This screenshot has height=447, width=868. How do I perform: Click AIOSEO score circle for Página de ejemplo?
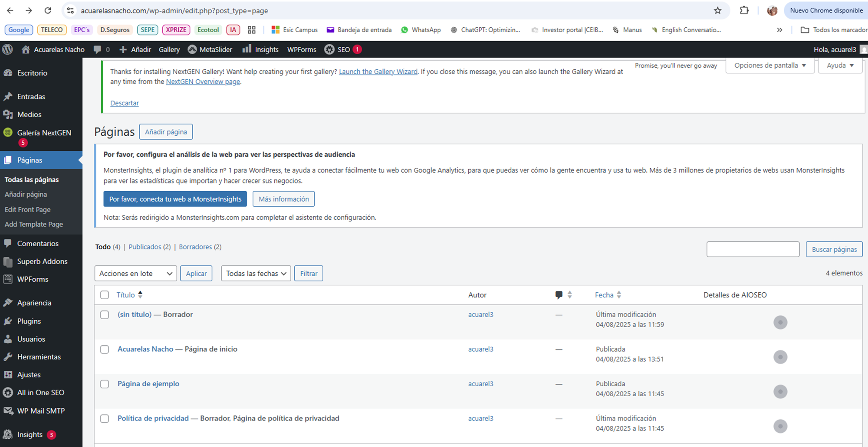click(x=780, y=392)
